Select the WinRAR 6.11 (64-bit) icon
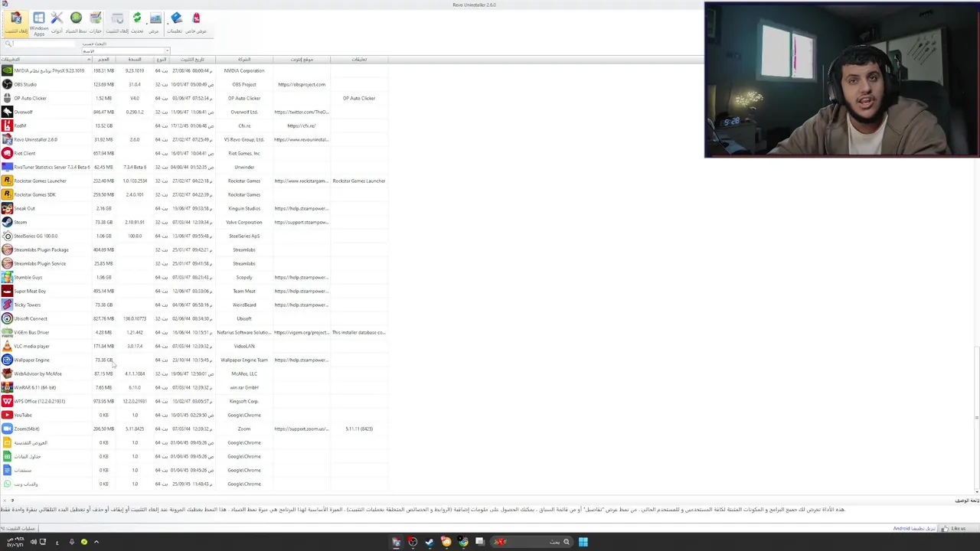 tap(7, 387)
